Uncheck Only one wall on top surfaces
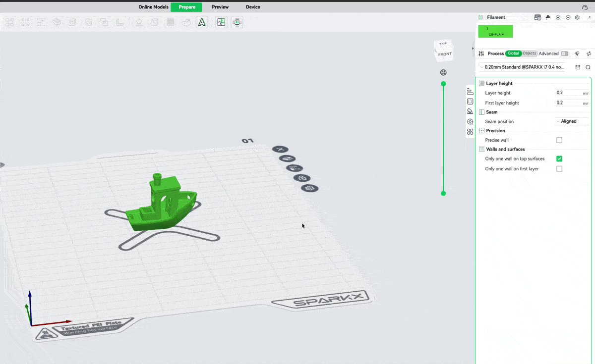 click(559, 159)
